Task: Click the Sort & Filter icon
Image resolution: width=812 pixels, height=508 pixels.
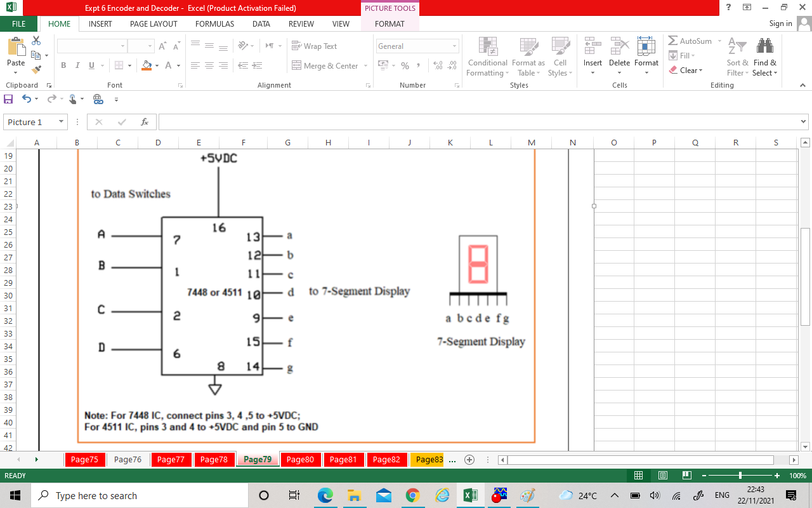Action: 736,57
